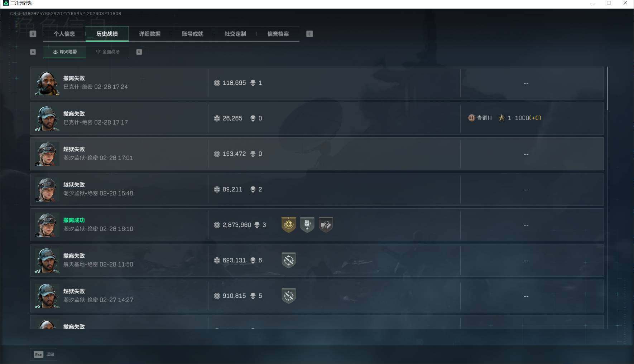Click the silver checklist medal badge
Screen dimensions: 634x364
[x=307, y=225]
